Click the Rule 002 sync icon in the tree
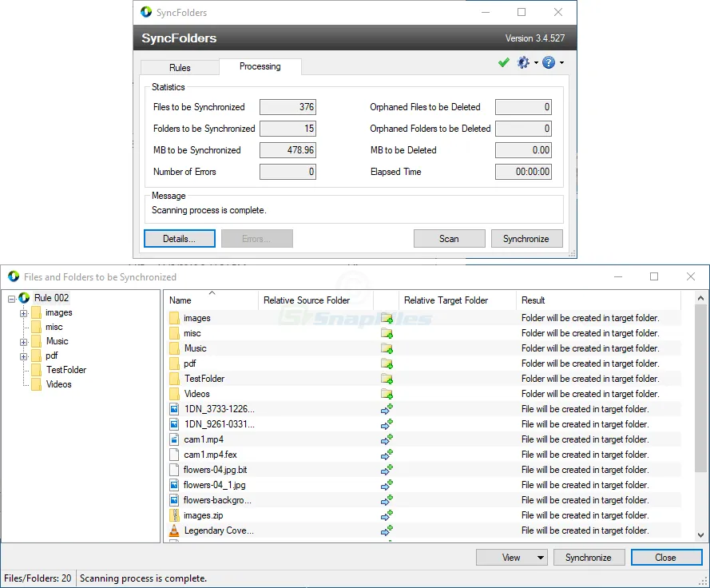 (x=24, y=298)
